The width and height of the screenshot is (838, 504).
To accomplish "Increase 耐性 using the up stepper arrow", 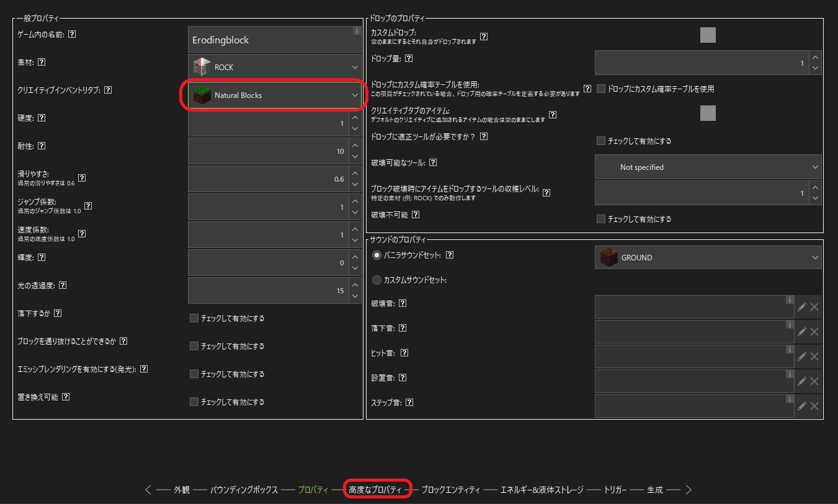I will point(354,146).
